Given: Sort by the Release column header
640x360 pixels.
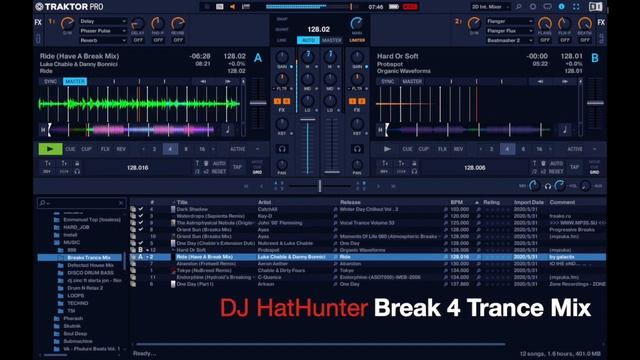Looking at the screenshot, I should click(350, 202).
